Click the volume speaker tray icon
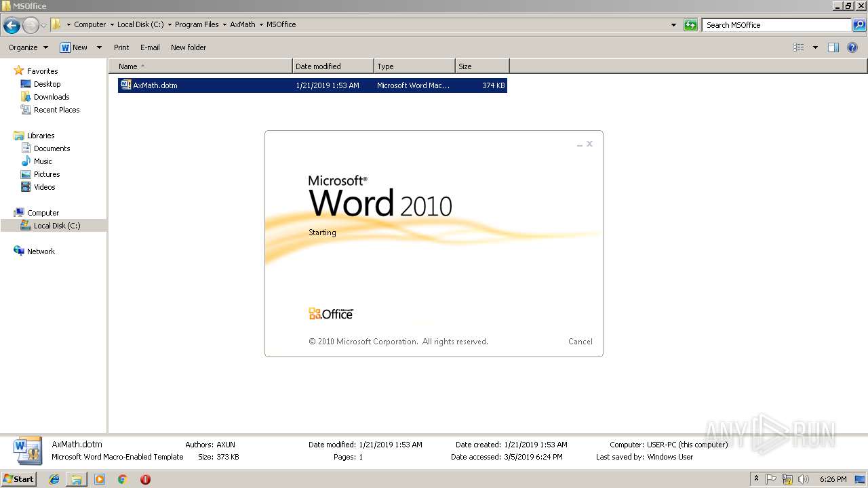This screenshot has width=868, height=488. 804,479
